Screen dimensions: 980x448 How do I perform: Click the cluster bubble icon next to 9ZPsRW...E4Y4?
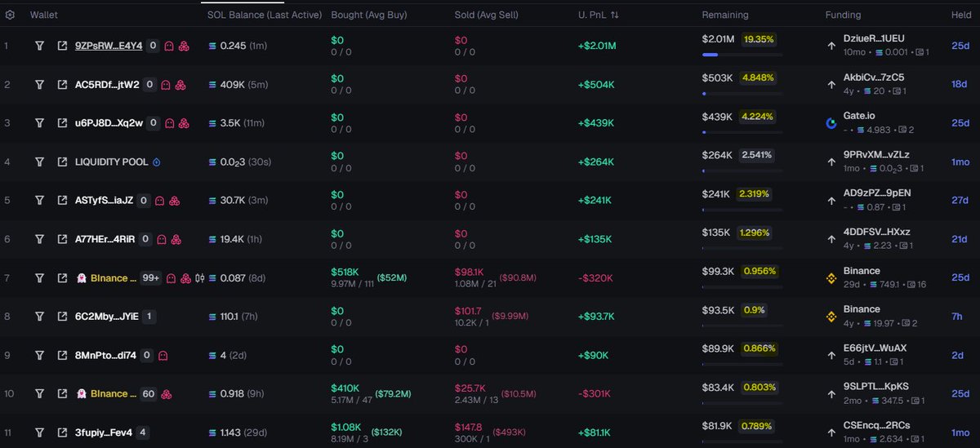point(184,47)
